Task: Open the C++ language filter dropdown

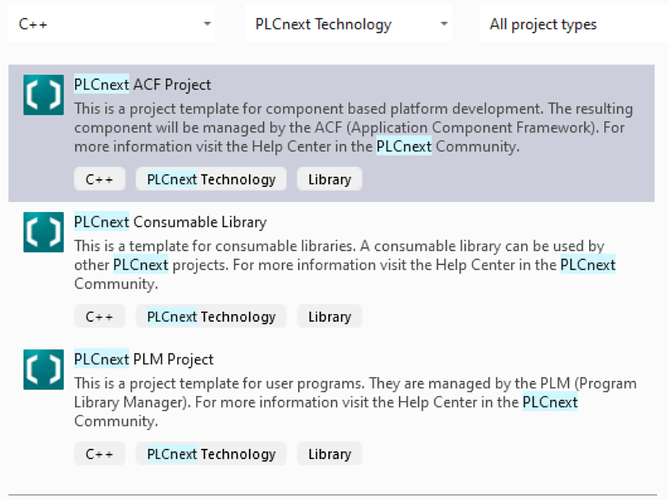Action: [111, 24]
